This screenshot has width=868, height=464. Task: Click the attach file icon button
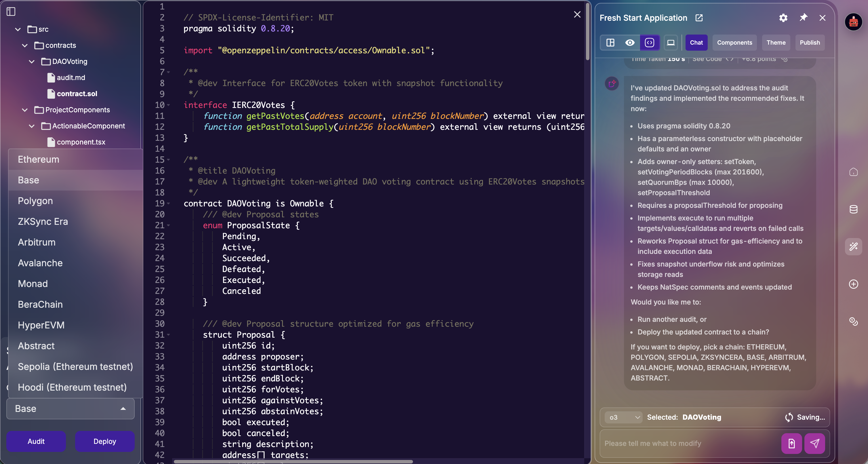791,444
